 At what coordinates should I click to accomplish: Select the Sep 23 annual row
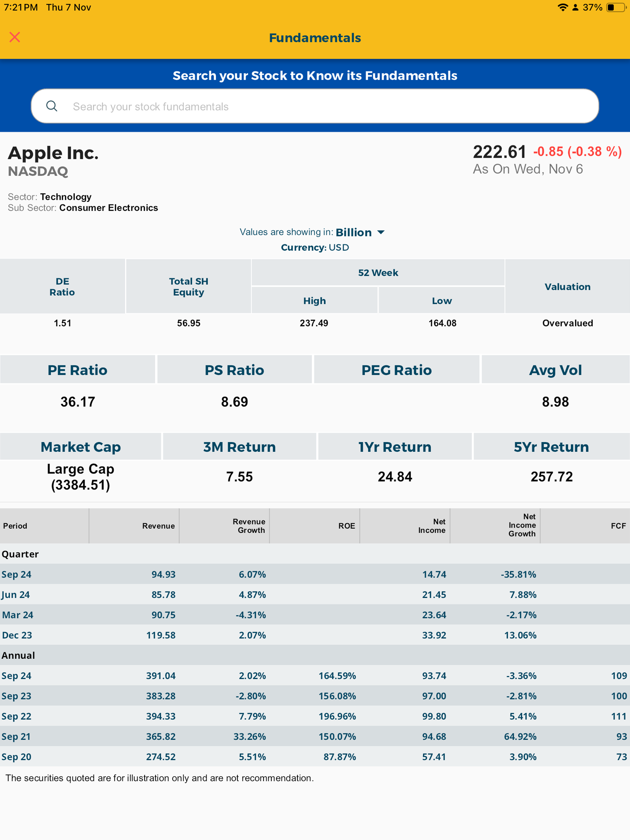click(315, 696)
